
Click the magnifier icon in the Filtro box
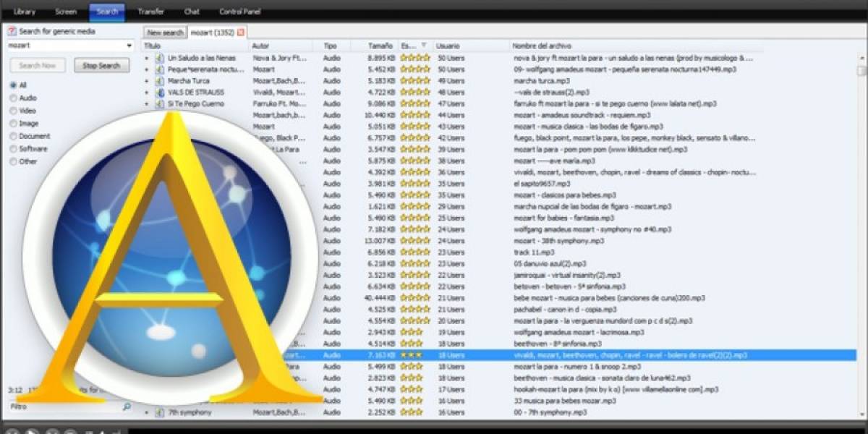(x=126, y=407)
